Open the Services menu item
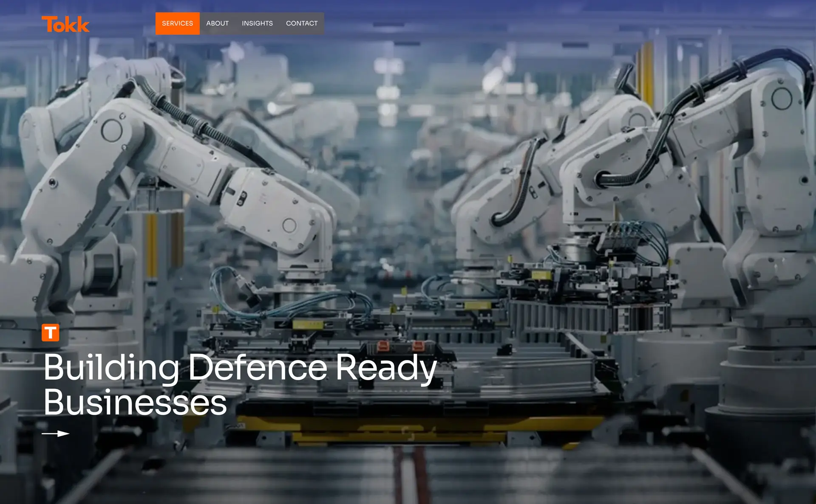The height and width of the screenshot is (504, 816). (x=177, y=23)
